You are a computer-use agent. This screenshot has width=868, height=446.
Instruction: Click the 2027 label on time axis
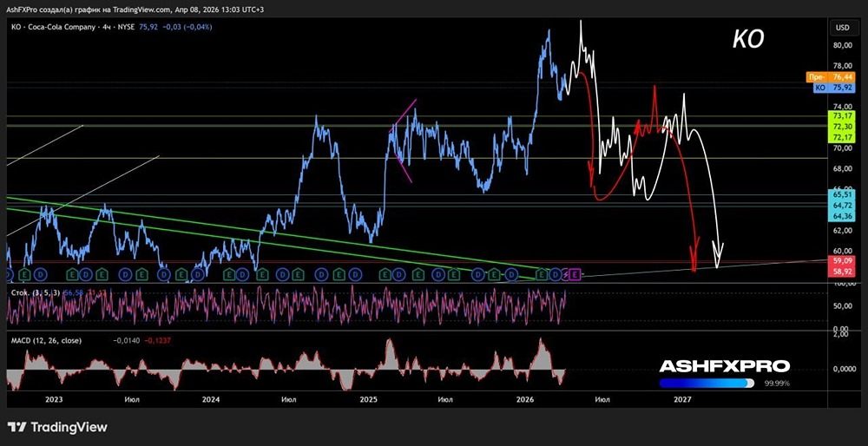tap(681, 399)
